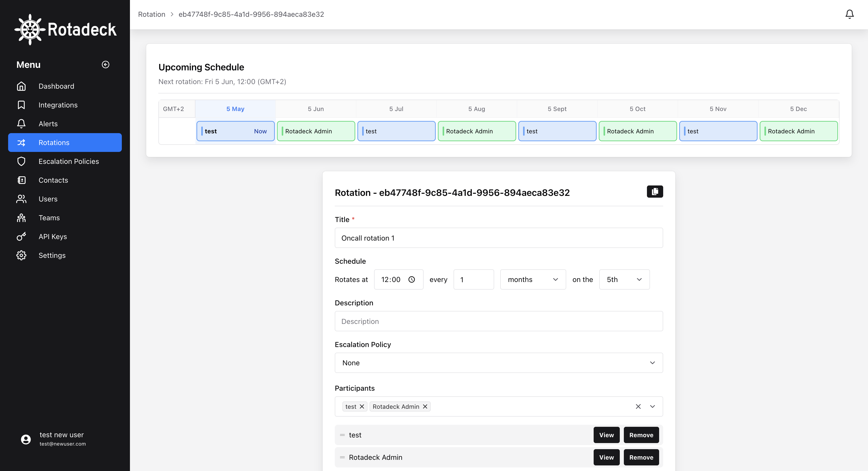Image resolution: width=868 pixels, height=471 pixels.
Task: Open API Keys page
Action: (x=65, y=237)
